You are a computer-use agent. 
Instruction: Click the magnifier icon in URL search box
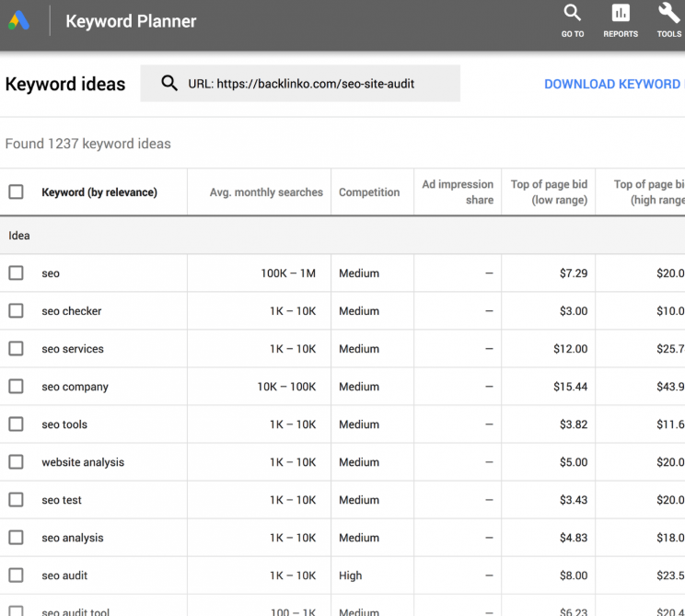169,83
